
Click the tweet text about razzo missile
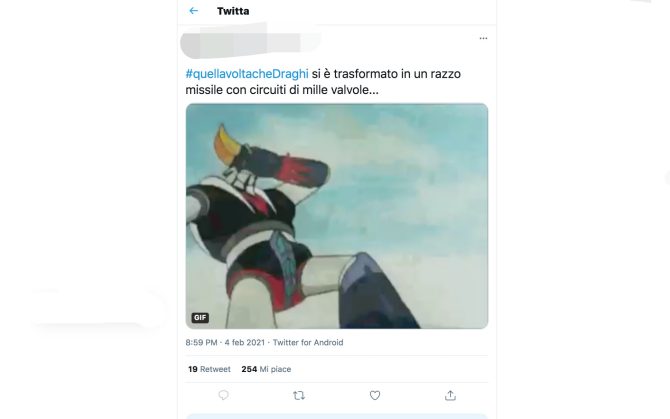coord(323,82)
